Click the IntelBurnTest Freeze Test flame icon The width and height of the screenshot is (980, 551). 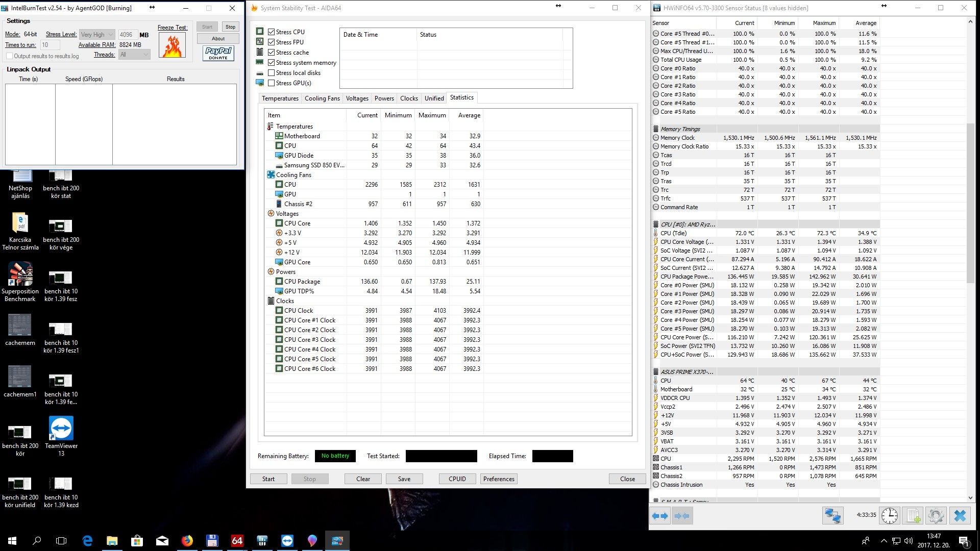(173, 45)
